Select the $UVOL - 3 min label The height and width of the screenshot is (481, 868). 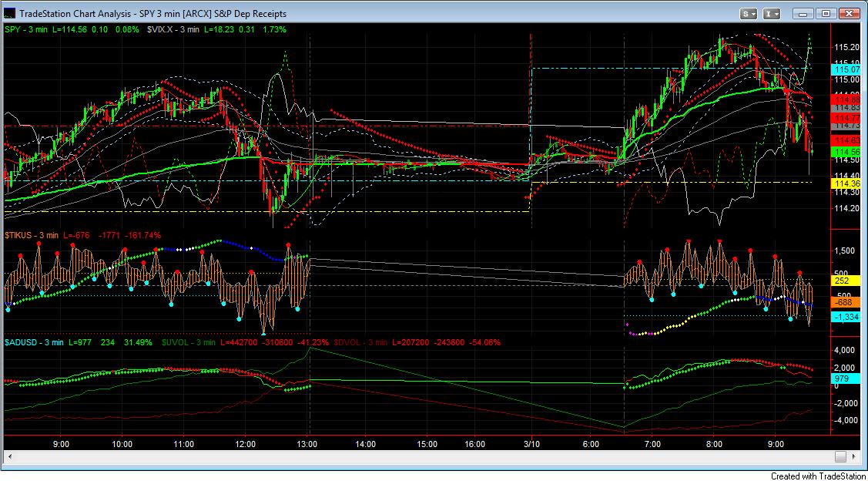click(x=188, y=342)
